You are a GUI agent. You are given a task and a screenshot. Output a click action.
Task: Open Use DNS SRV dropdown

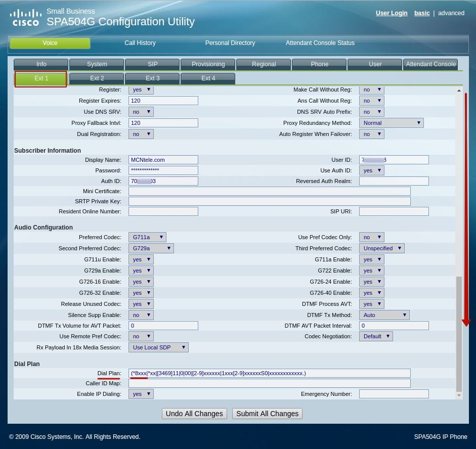tap(141, 112)
